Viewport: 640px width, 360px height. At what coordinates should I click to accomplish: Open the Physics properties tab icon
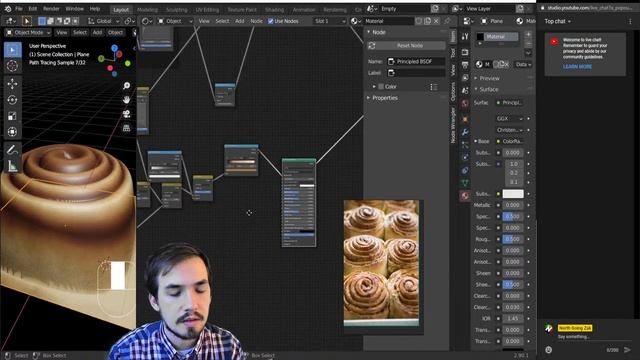tap(465, 157)
